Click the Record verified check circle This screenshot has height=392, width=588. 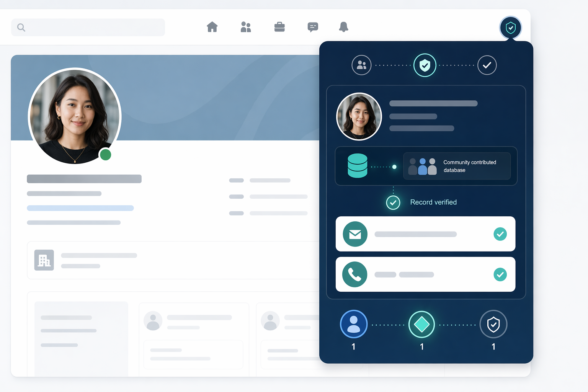click(x=393, y=203)
